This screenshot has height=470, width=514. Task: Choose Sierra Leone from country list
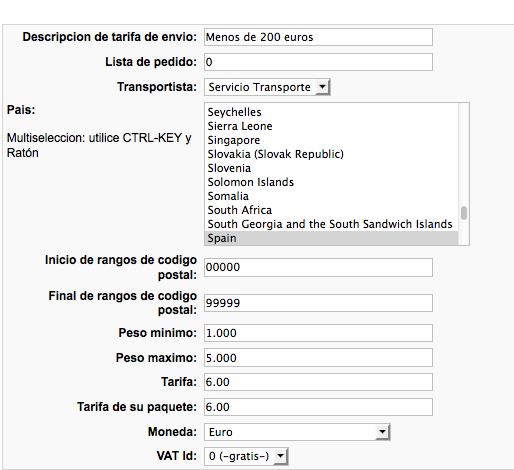click(x=331, y=126)
